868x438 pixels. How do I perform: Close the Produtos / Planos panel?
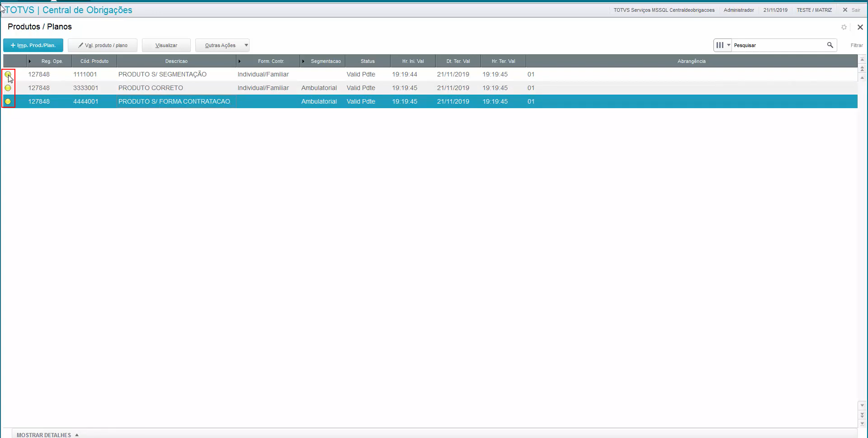click(x=860, y=27)
